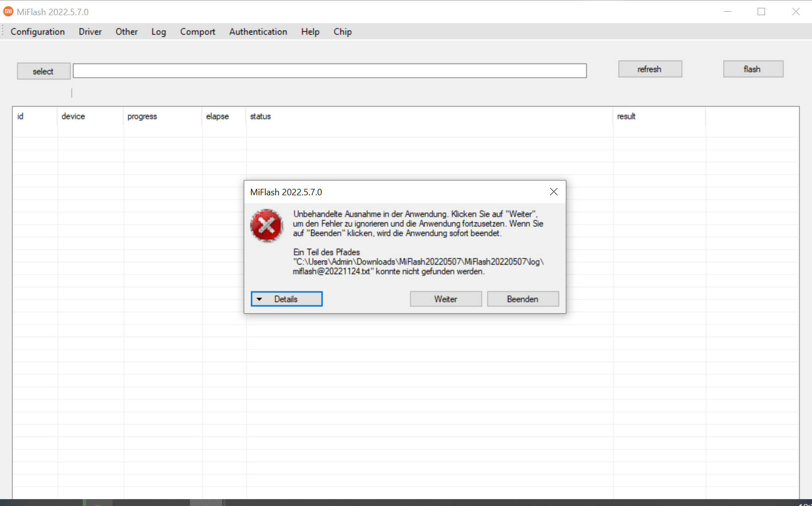Open the Driver menu
Viewport: 812px width, 506px height.
point(90,32)
